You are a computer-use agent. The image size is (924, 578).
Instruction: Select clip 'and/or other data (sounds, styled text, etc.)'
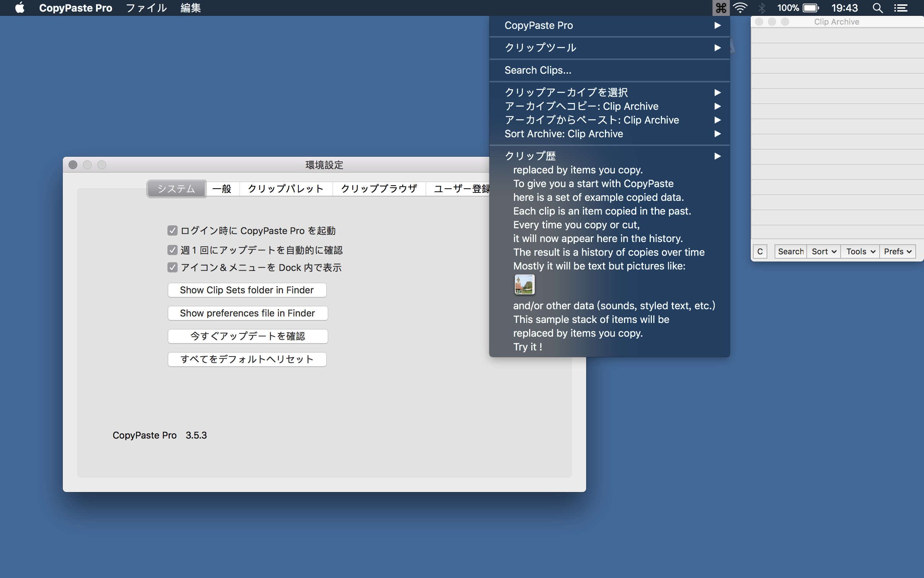pyautogui.click(x=609, y=306)
